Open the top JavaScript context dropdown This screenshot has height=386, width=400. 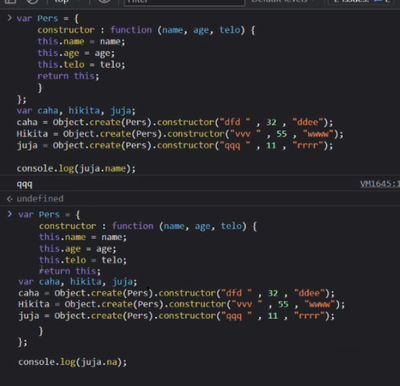coord(65,1)
